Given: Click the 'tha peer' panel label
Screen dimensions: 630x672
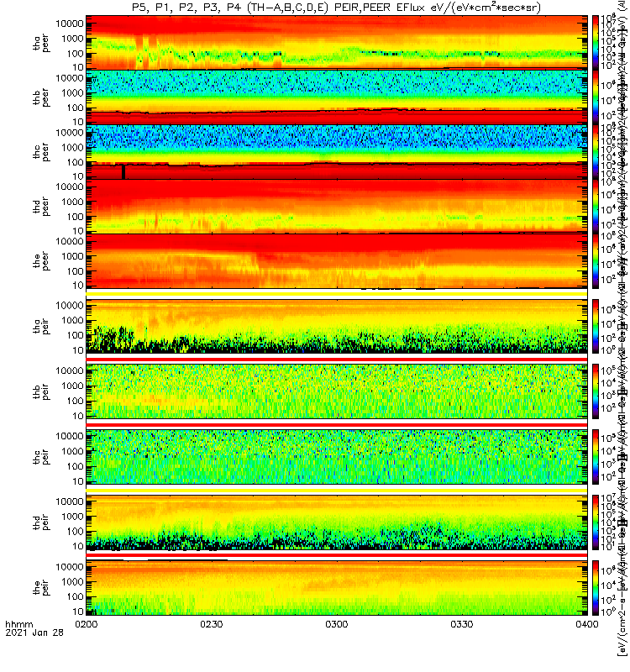Looking at the screenshot, I should point(41,44).
